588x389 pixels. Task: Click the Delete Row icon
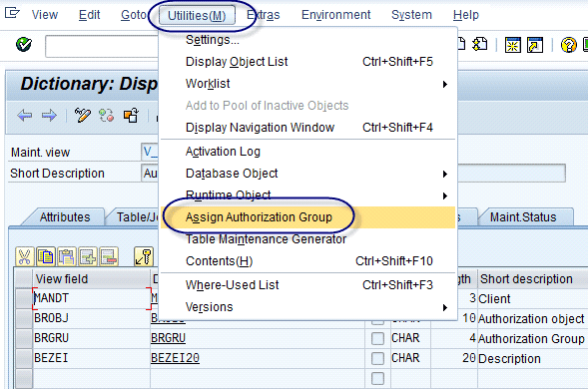click(109, 256)
